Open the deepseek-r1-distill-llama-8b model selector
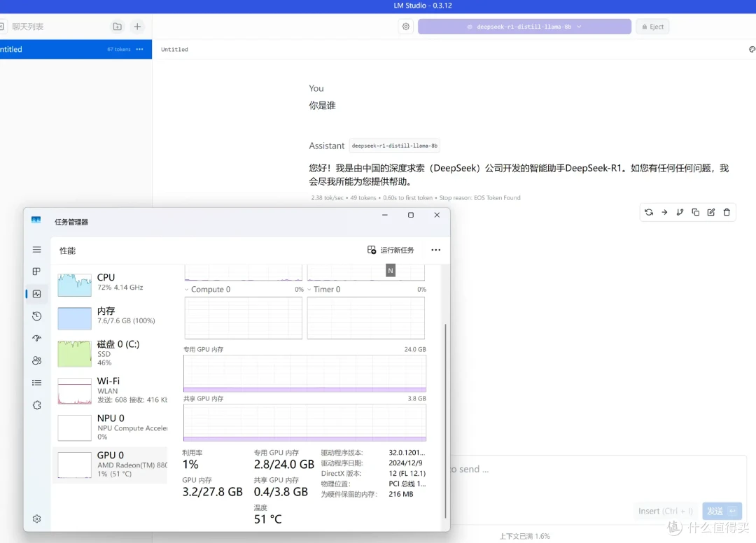This screenshot has width=756, height=543. [x=524, y=27]
